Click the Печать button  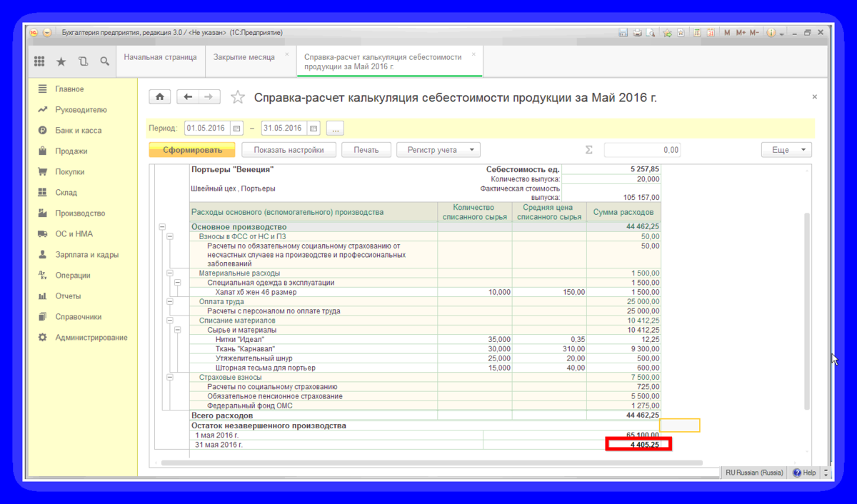(366, 150)
